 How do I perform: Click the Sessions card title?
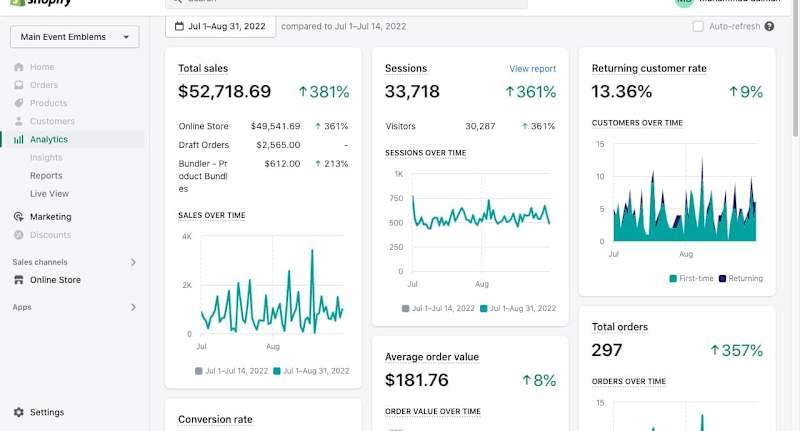click(406, 68)
